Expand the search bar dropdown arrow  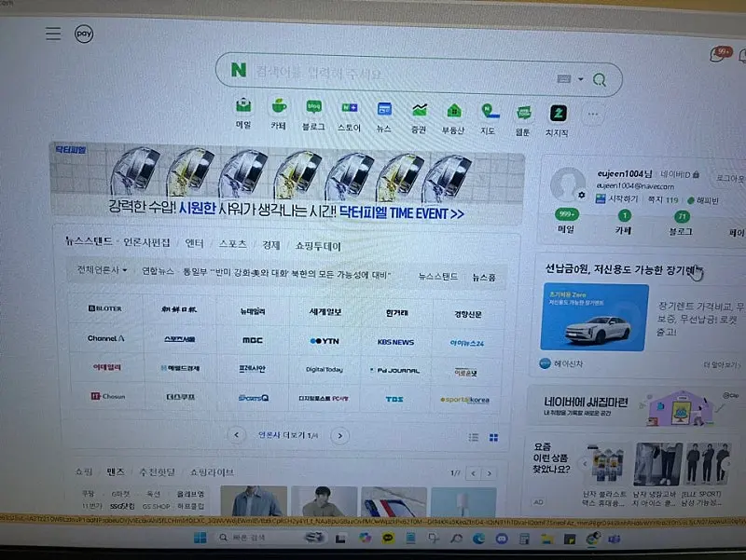click(580, 79)
